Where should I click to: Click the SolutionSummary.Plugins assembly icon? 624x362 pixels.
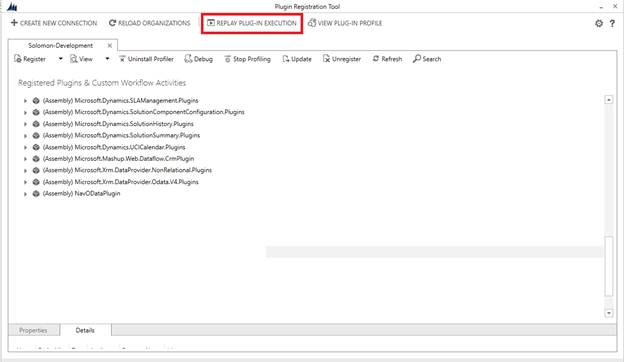click(x=36, y=136)
